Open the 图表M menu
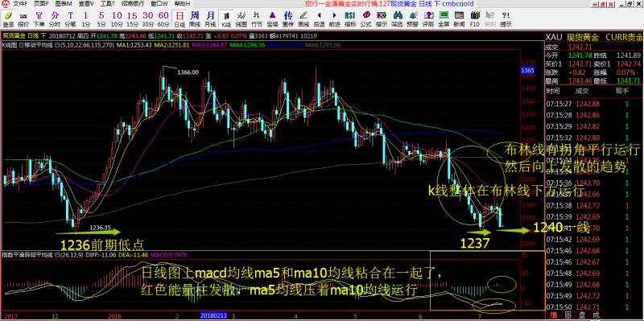Screen dimensions: 644x321 63,4
